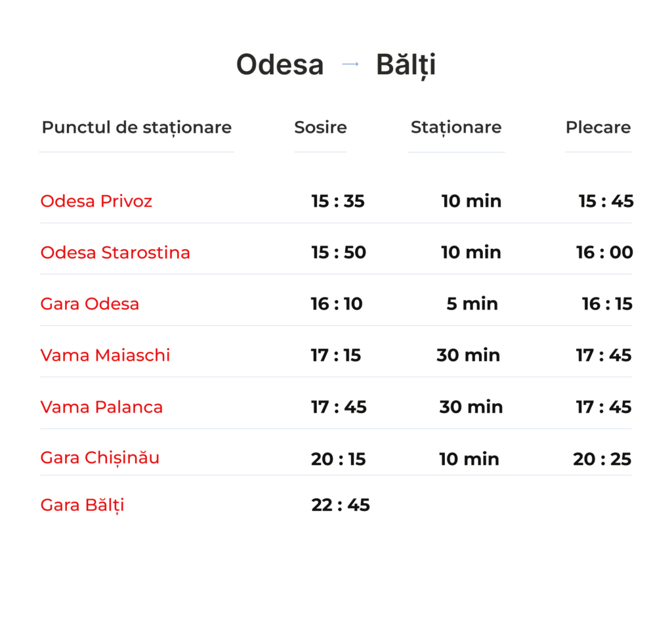672x637 pixels.
Task: Select the Gara Chișinău stop
Action: pos(100,458)
